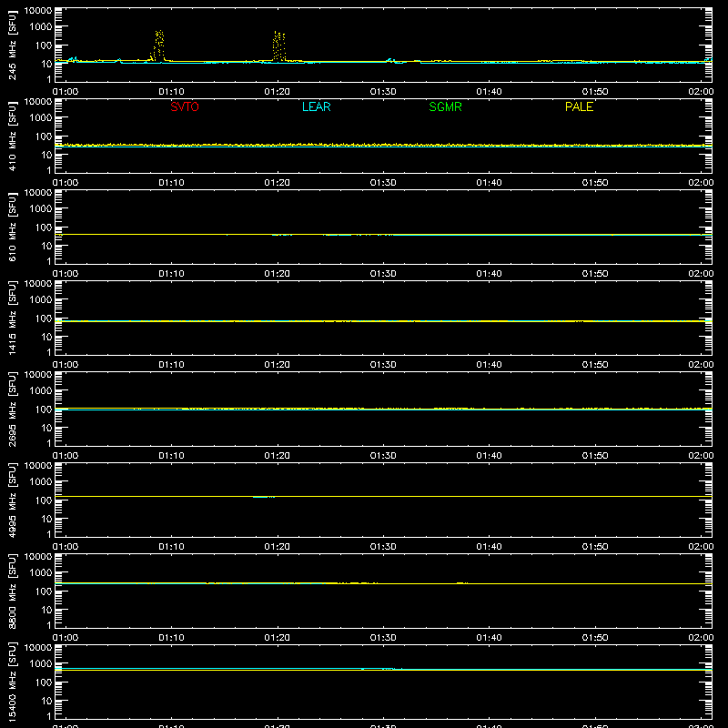Select the 2695 MHz [SFU] axis title
728x728 pixels.
[12, 409]
